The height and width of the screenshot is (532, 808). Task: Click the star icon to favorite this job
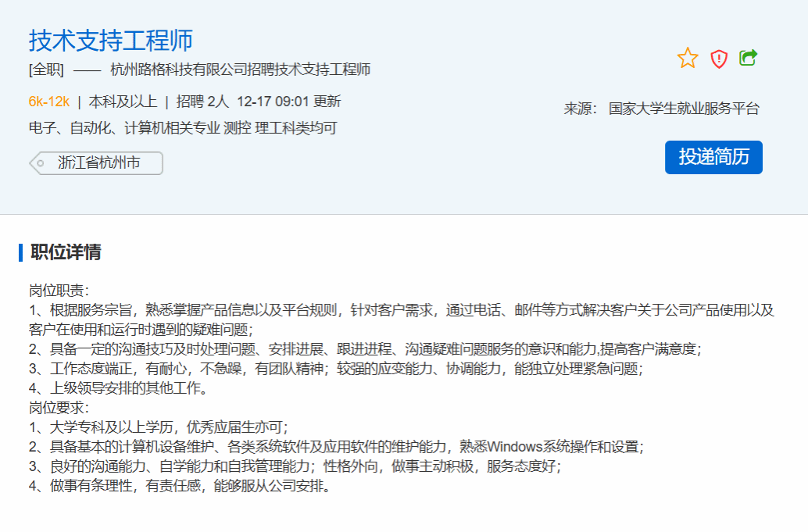688,58
